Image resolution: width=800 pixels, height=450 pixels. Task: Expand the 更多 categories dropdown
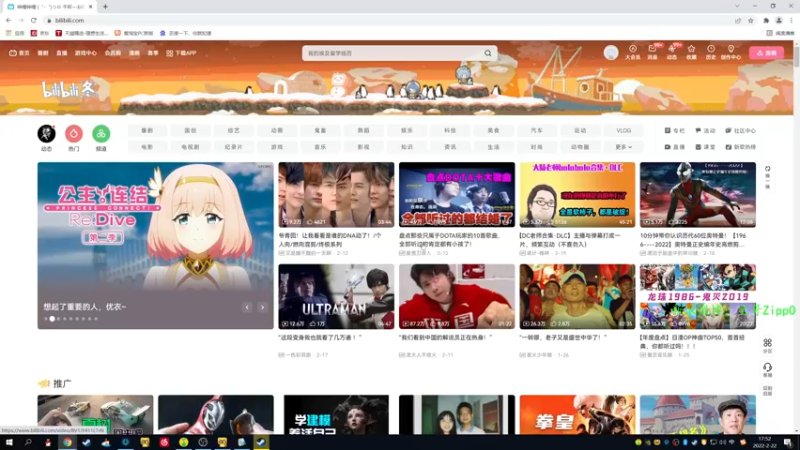(x=623, y=147)
